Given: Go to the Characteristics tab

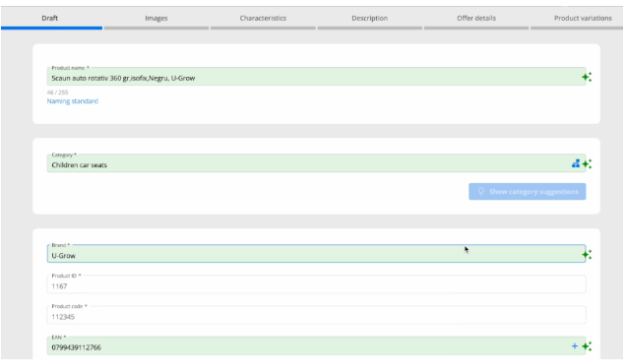Looking at the screenshot, I should coord(263,18).
